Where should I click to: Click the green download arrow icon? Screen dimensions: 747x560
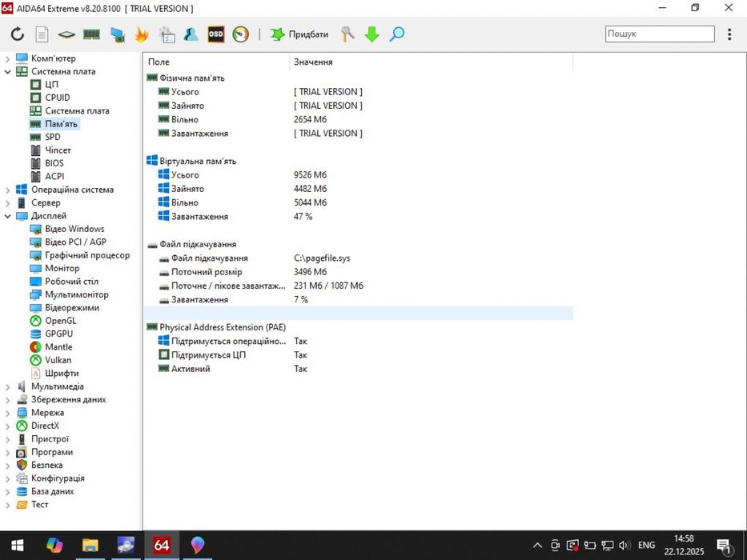(372, 34)
